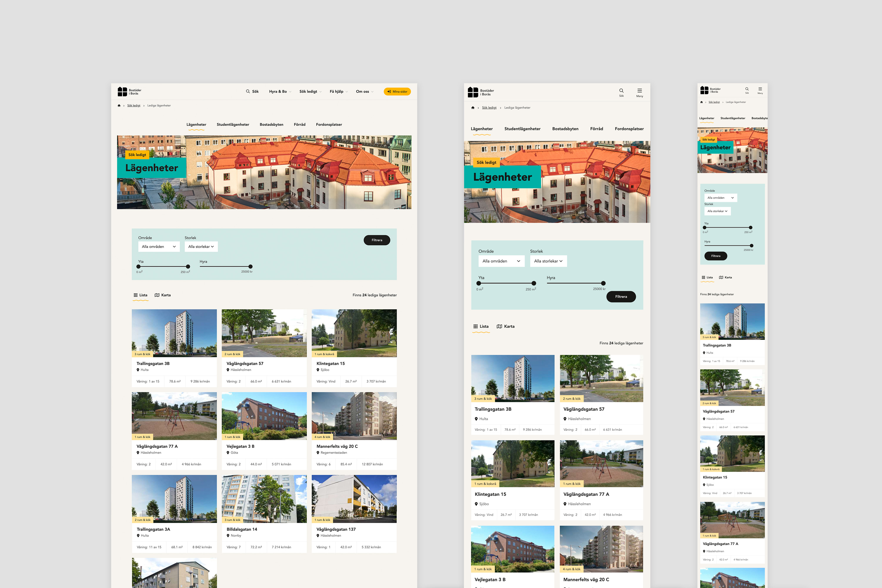The height and width of the screenshot is (588, 882).
Task: Click Sök ledigt breadcrumb link in tablet layout
Action: tap(490, 108)
